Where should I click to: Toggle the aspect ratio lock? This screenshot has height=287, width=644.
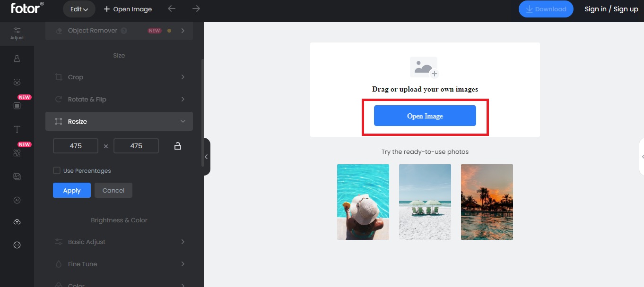(177, 146)
